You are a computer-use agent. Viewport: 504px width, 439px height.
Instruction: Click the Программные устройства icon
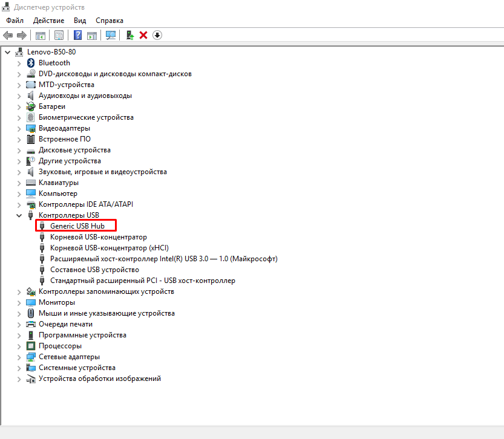tap(31, 335)
